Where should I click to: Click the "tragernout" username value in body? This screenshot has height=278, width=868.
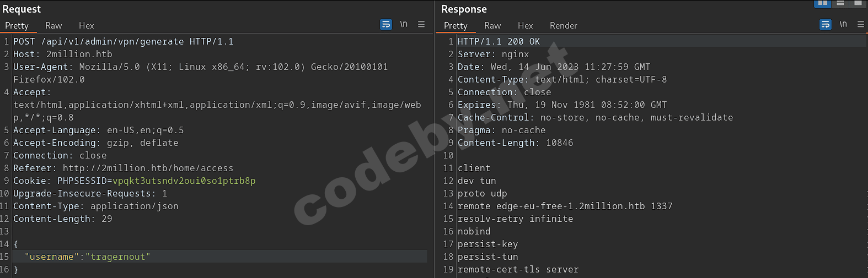[117, 257]
